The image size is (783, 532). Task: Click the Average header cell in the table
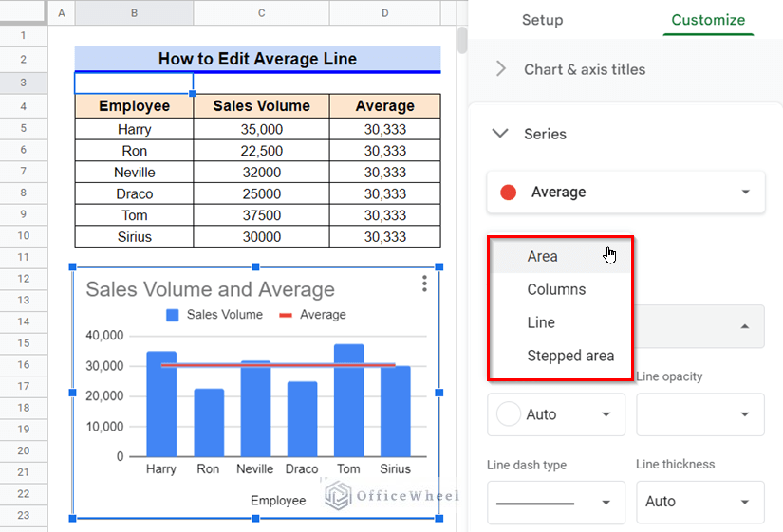click(384, 106)
